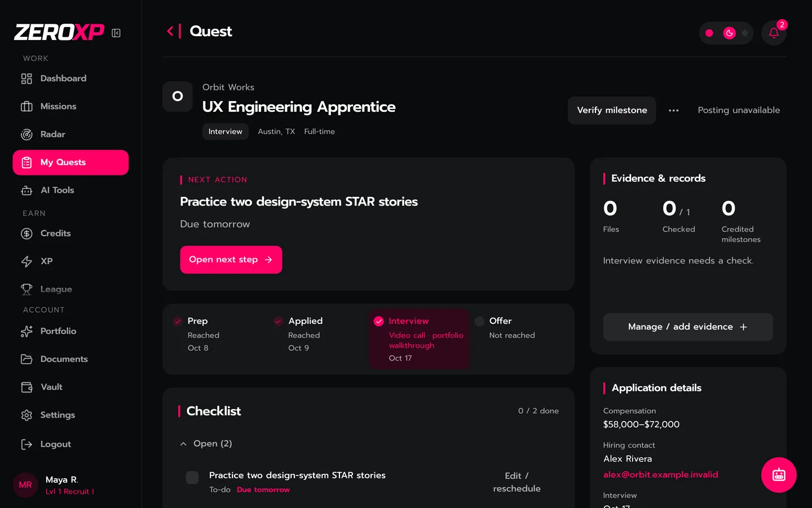Image resolution: width=812 pixels, height=508 pixels.
Task: Select the Applied milestone stage
Action: coord(318,334)
